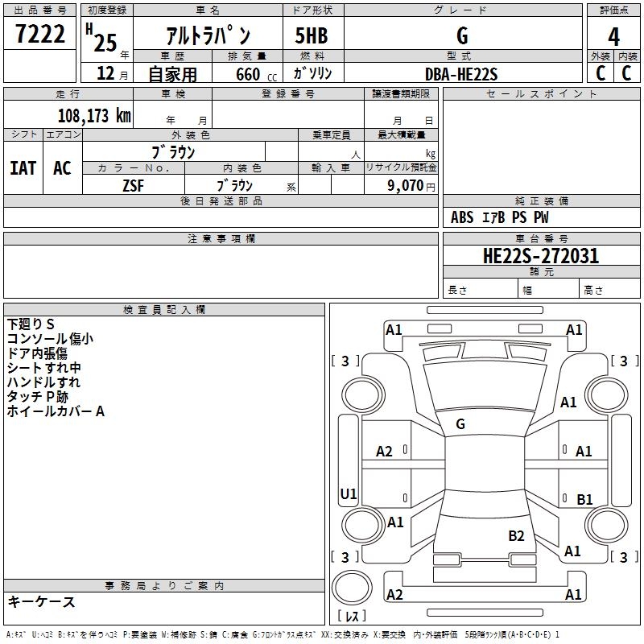Screen dimensions: 644x644
Task: Click the B1 marker on rear door
Action: [x=584, y=499]
